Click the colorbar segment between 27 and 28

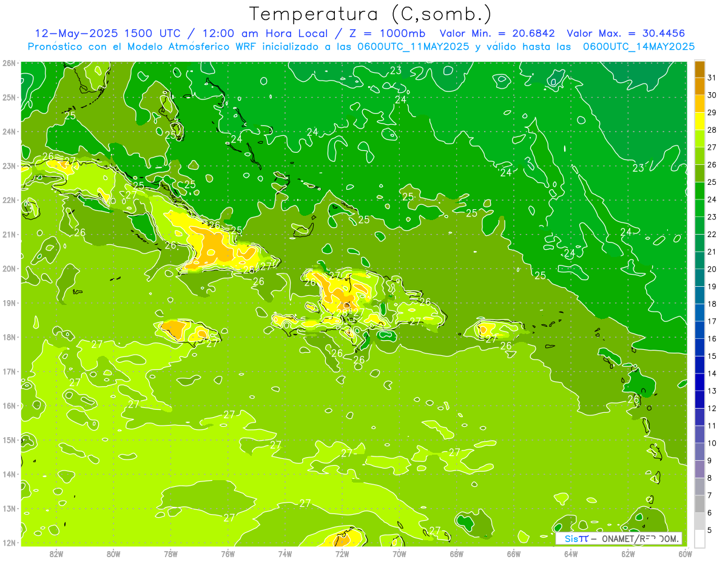tap(699, 139)
